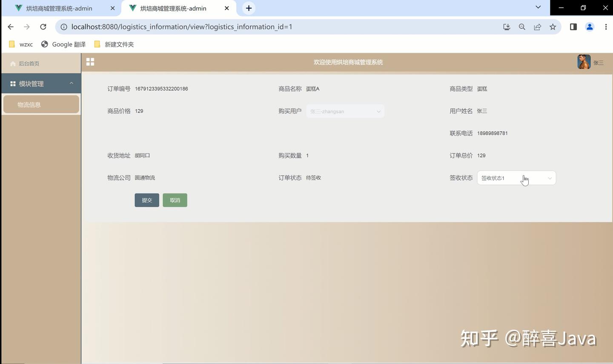
Task: Click the 提交 submit button
Action: tap(146, 200)
